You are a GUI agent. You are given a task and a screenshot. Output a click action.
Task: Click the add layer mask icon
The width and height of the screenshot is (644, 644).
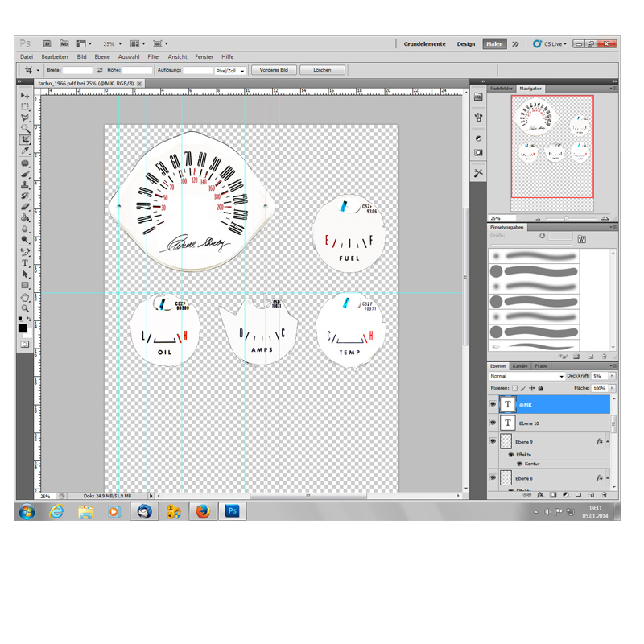553,495
